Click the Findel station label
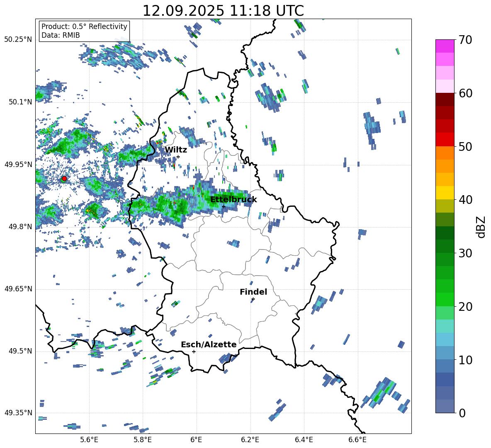This screenshot has width=491, height=448. (x=253, y=292)
